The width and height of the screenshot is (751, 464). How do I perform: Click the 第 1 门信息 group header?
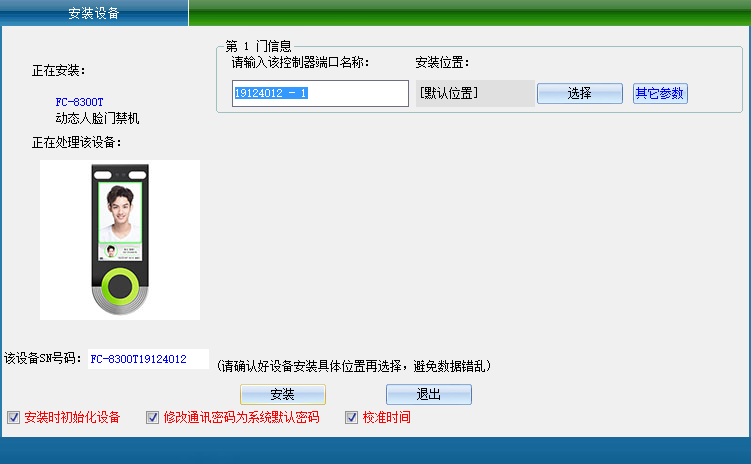[x=258, y=46]
